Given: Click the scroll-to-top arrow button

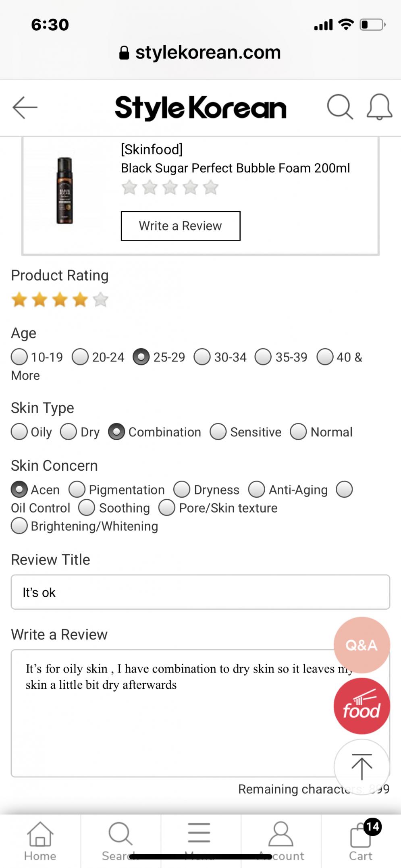Looking at the screenshot, I should (x=362, y=767).
